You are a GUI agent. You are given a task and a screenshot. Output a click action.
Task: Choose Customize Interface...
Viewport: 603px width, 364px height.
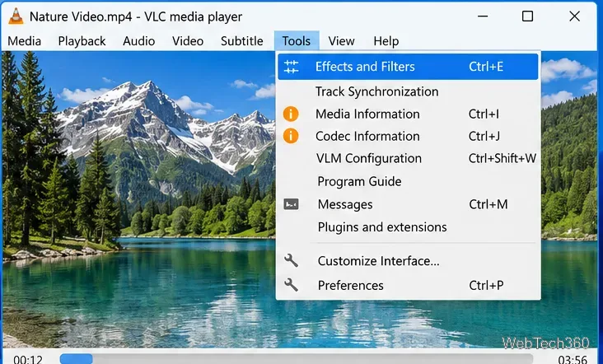(408, 261)
